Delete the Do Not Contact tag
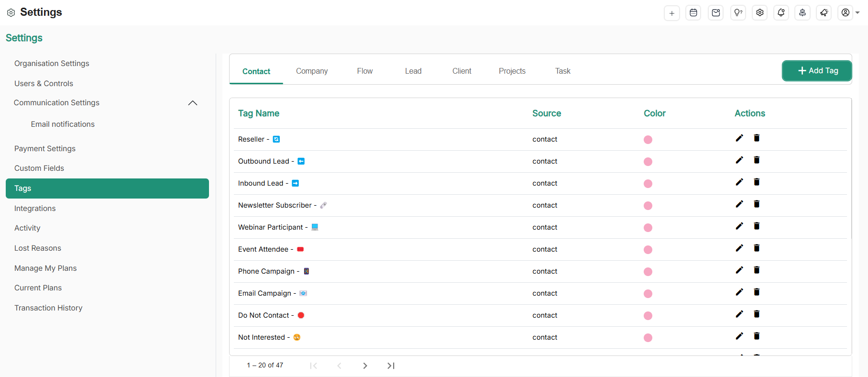 757,314
